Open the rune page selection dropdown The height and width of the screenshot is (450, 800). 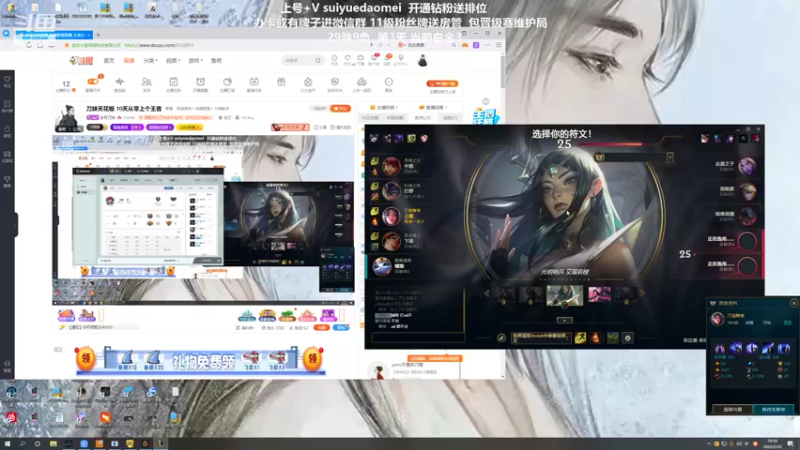[x=541, y=338]
